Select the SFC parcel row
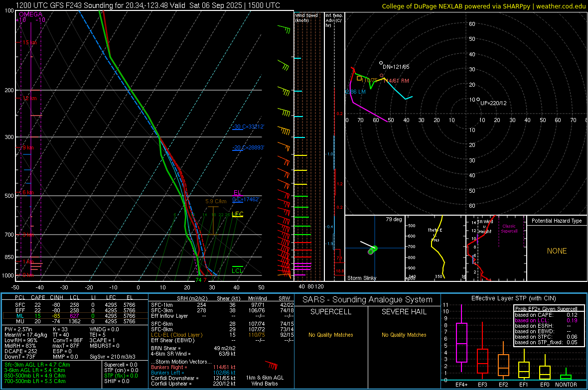 point(74,305)
